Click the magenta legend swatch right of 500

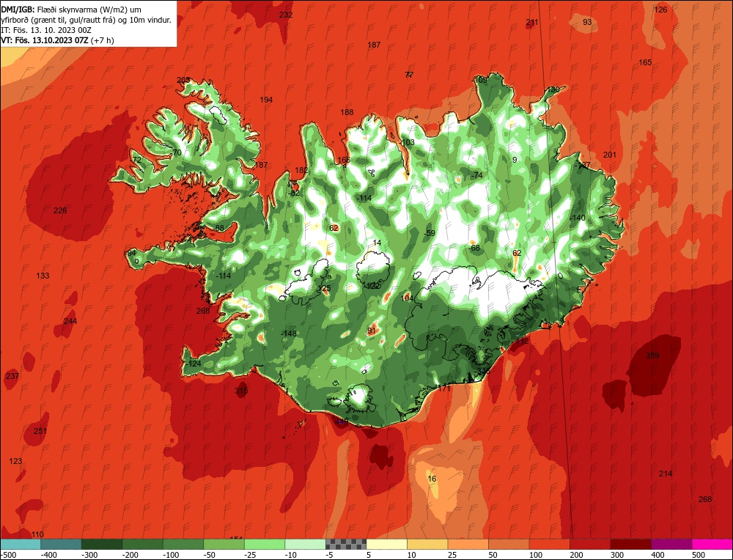pyautogui.click(x=712, y=544)
